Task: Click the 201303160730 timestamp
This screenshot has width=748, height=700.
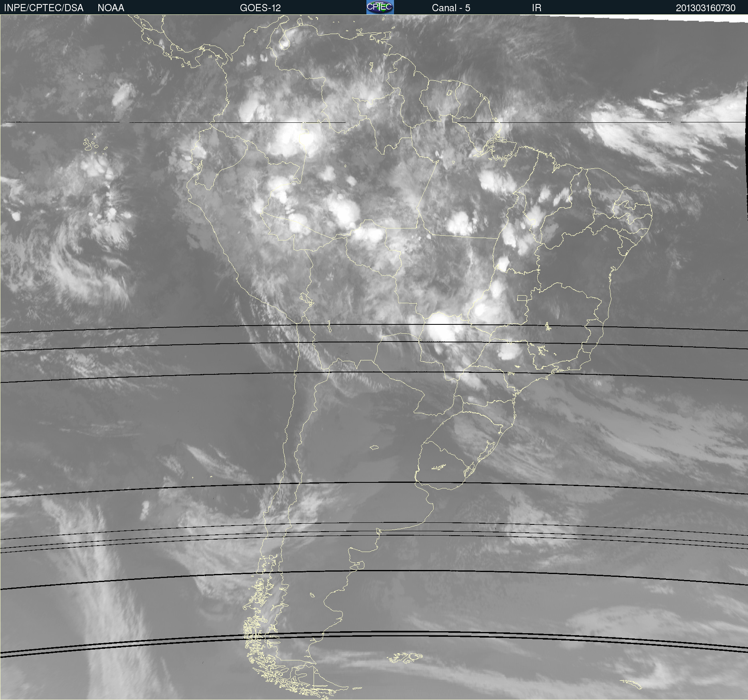Action: tap(706, 8)
